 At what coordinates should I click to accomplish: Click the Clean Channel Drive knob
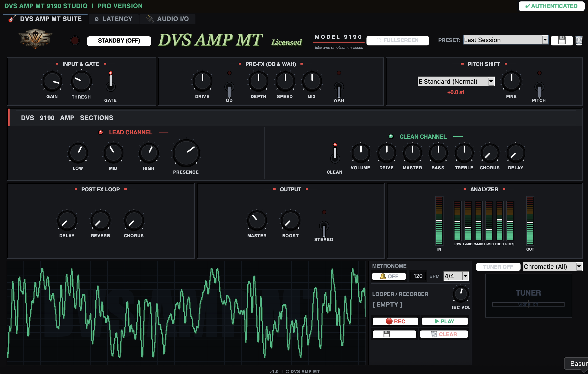[387, 153]
